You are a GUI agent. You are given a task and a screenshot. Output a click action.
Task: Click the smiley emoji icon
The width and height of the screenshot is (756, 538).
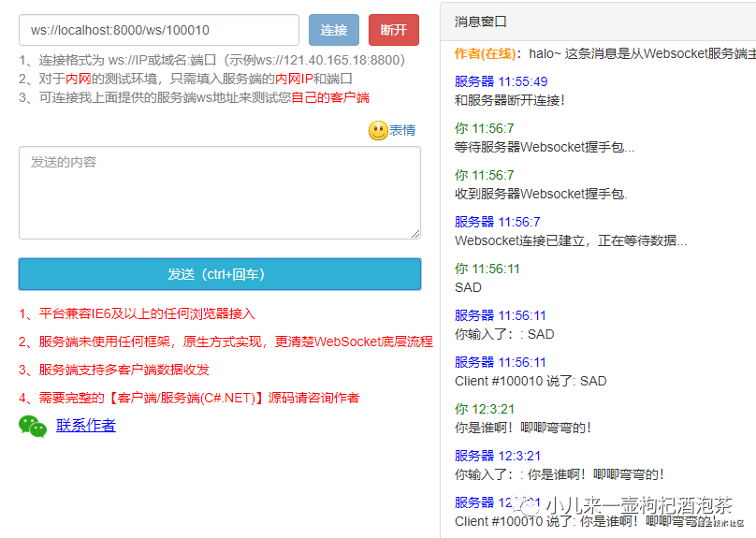tap(378, 130)
